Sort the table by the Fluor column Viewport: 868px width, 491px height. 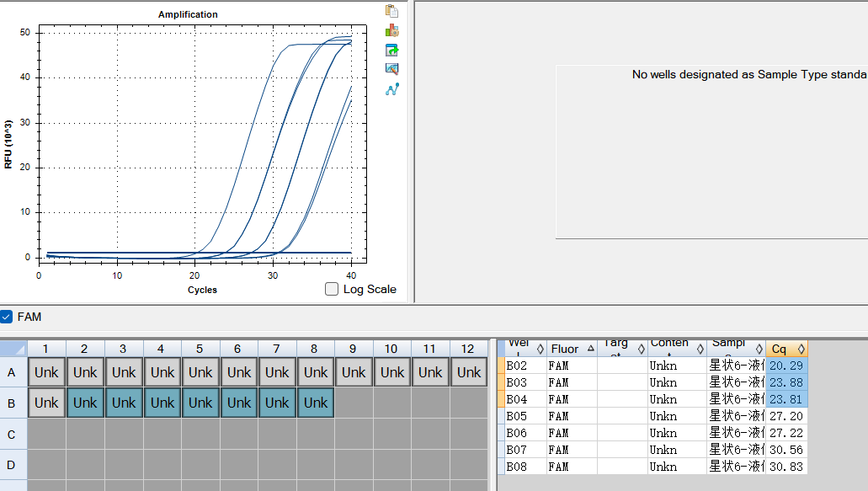click(x=572, y=349)
